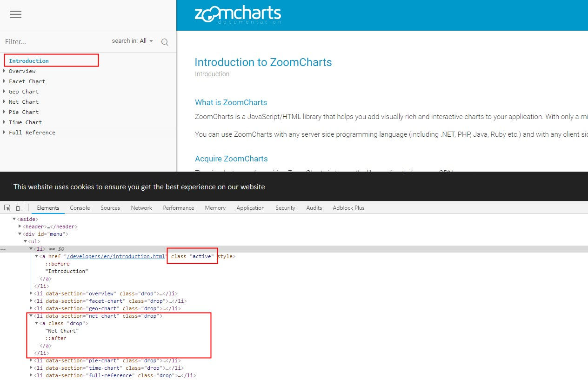This screenshot has width=588, height=380.
Task: Select the "Net Chart" text node row
Action: pos(62,331)
